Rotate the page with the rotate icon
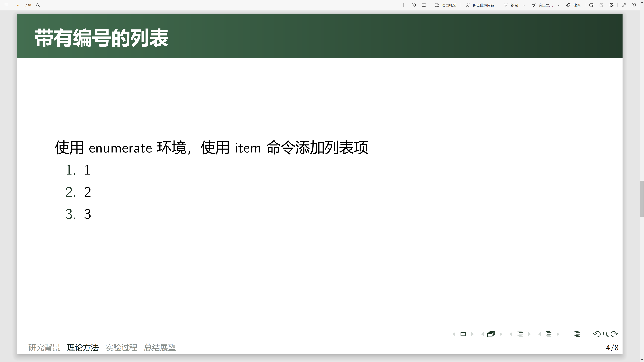 coord(414,5)
